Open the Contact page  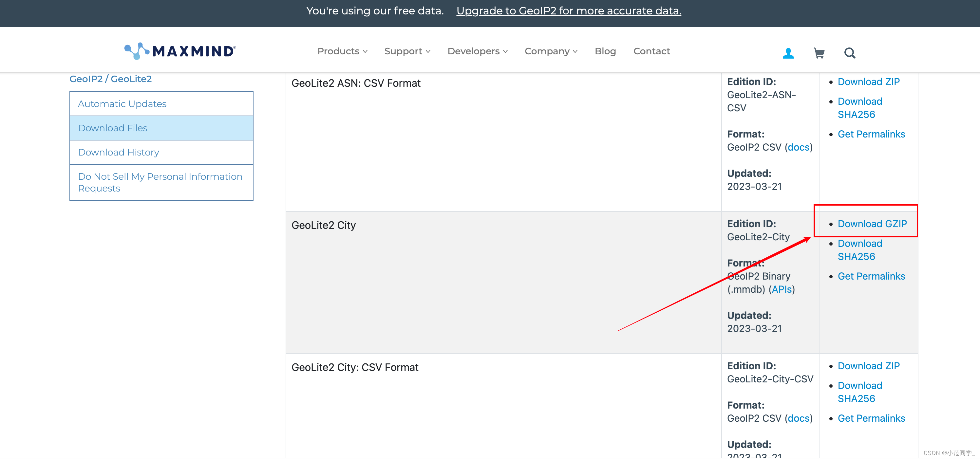(x=651, y=51)
